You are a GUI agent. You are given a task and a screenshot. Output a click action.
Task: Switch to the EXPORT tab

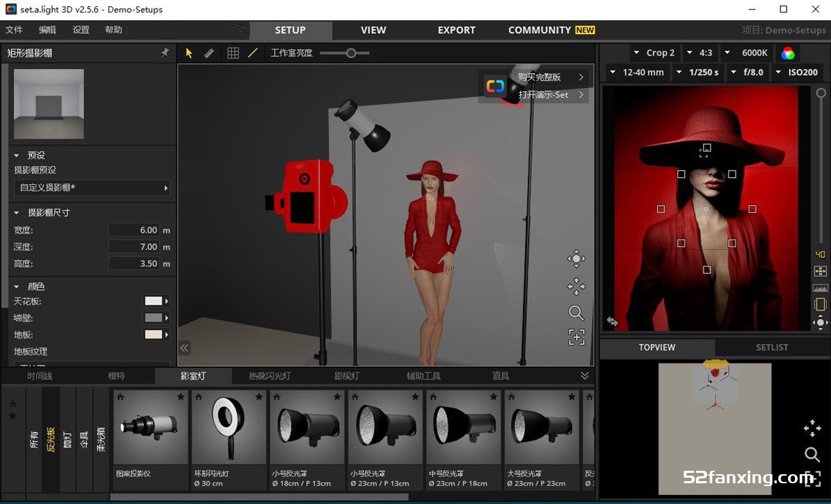456,30
